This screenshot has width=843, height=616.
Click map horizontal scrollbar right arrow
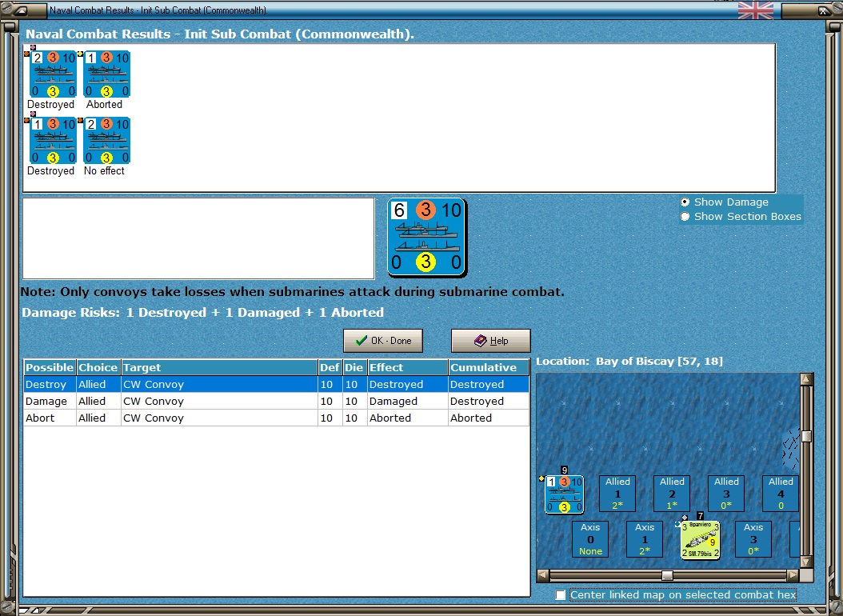(x=793, y=575)
